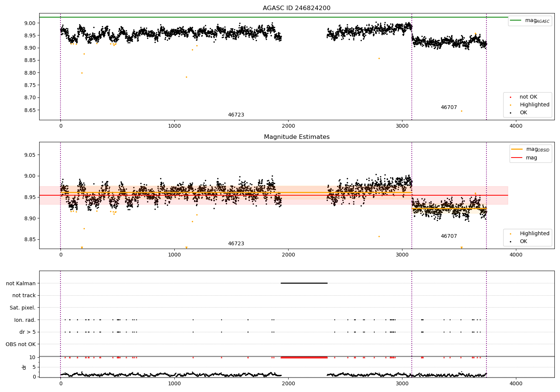Select the mag AGASC legend label
Viewport: 560px width, 392px height.
[x=537, y=21]
